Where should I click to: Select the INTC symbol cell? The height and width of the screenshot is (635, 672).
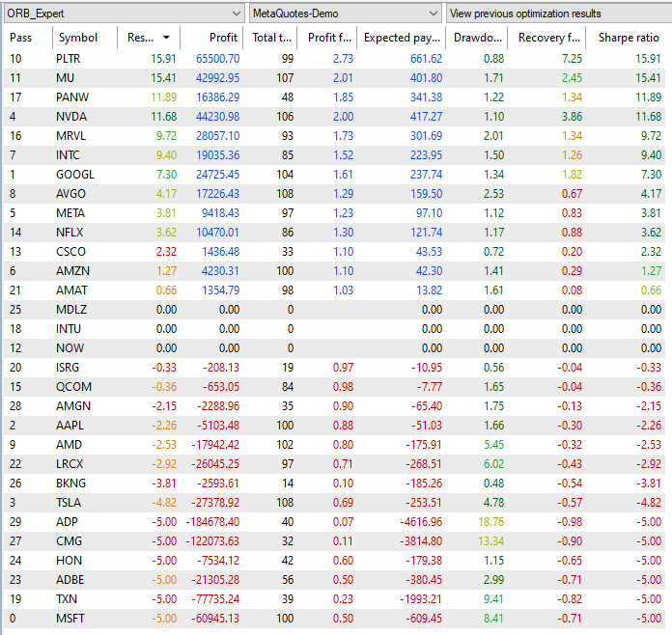(68, 155)
